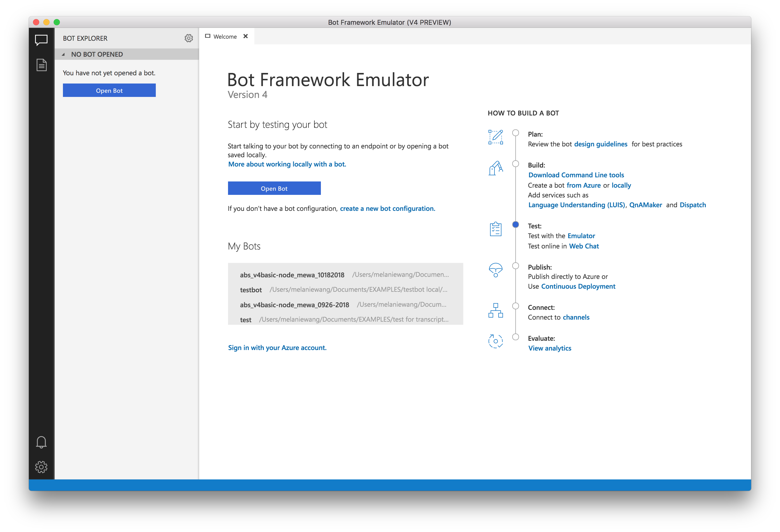Select the Build step circle marker
The image size is (780, 532).
point(516,164)
